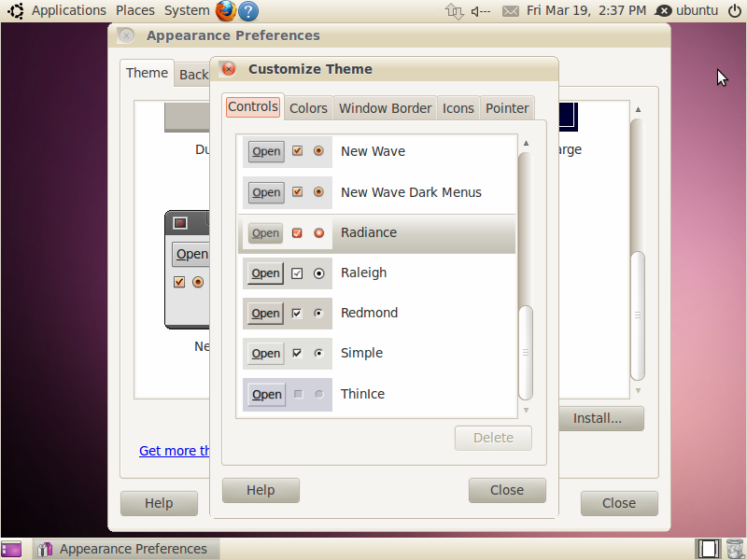This screenshot has width=747, height=560.
Task: Select the ThinIce controls theme
Action: pos(377,394)
